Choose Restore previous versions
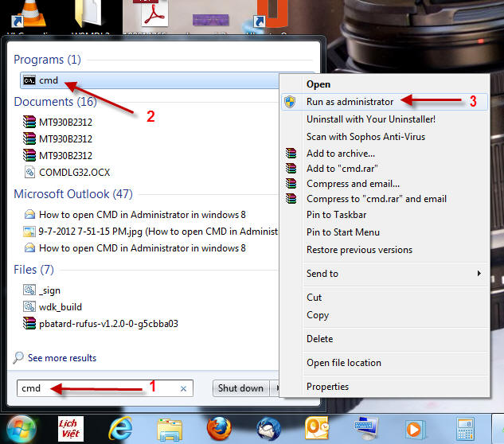Image resolution: width=504 pixels, height=444 pixels. 359,250
